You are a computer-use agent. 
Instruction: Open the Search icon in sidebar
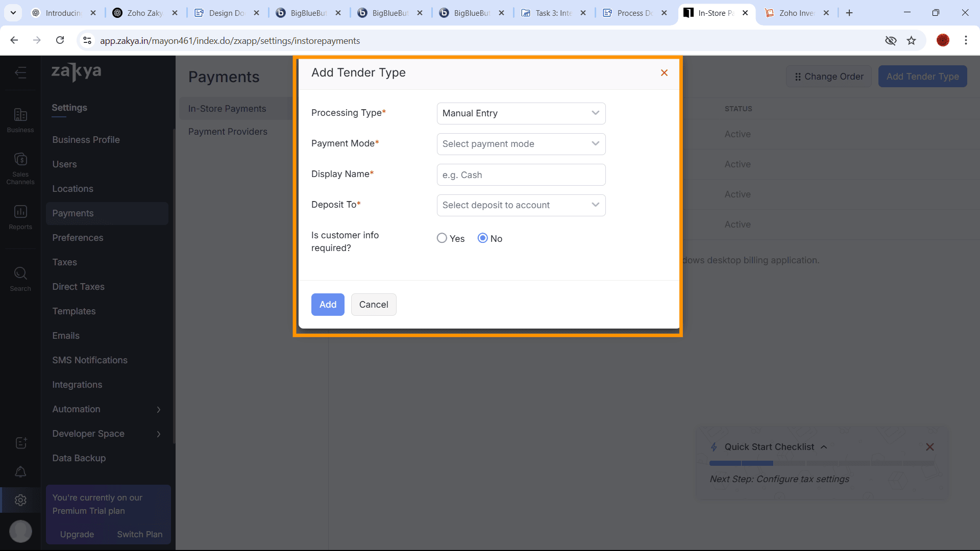click(x=20, y=279)
